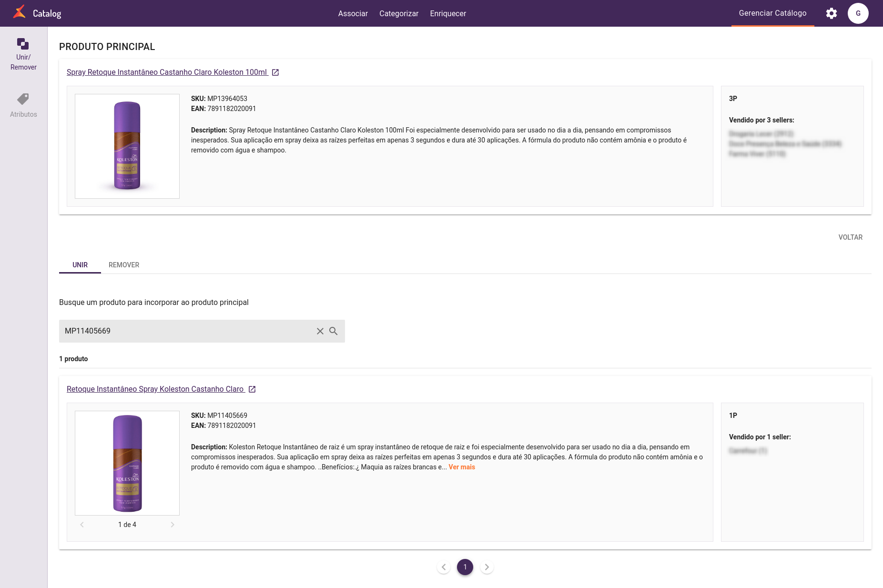Image resolution: width=883 pixels, height=588 pixels.
Task: Click the 1P label in result card
Action: [x=733, y=416]
